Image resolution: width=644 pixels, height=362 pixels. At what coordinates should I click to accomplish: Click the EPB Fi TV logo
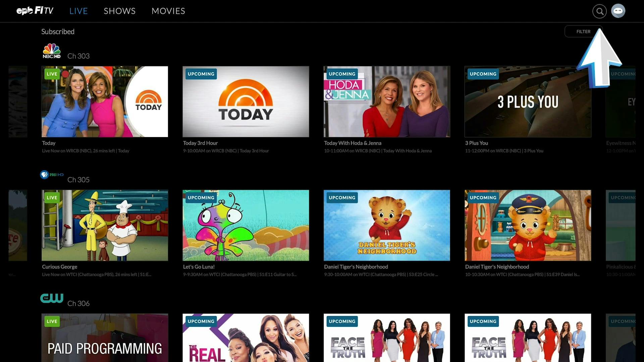click(x=35, y=11)
